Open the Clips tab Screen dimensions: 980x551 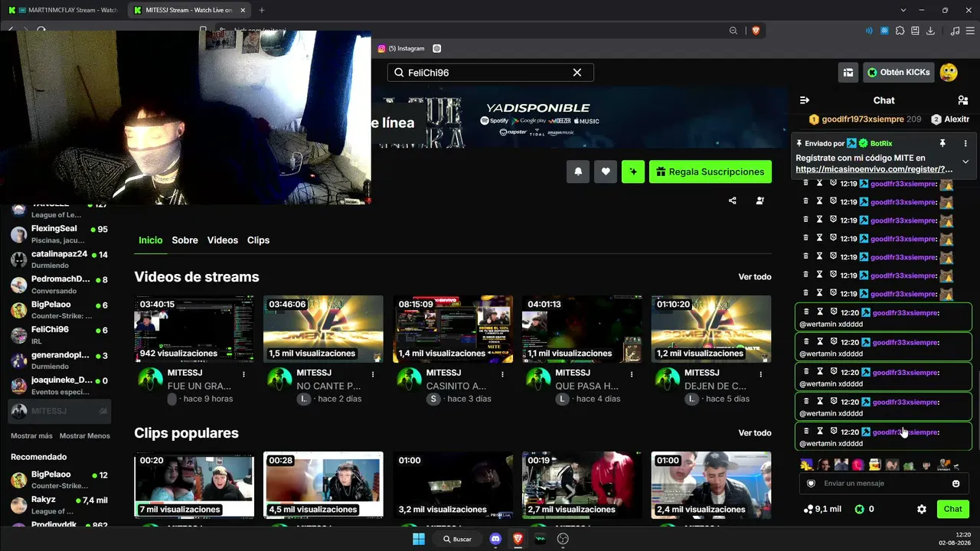tap(258, 240)
